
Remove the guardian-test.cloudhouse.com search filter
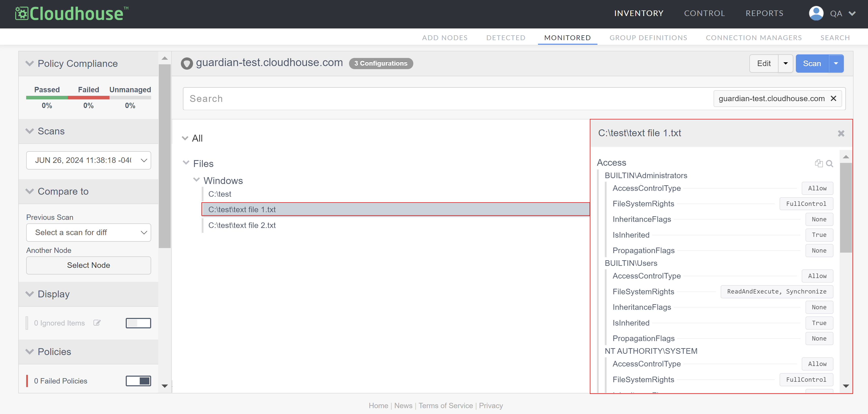point(833,98)
